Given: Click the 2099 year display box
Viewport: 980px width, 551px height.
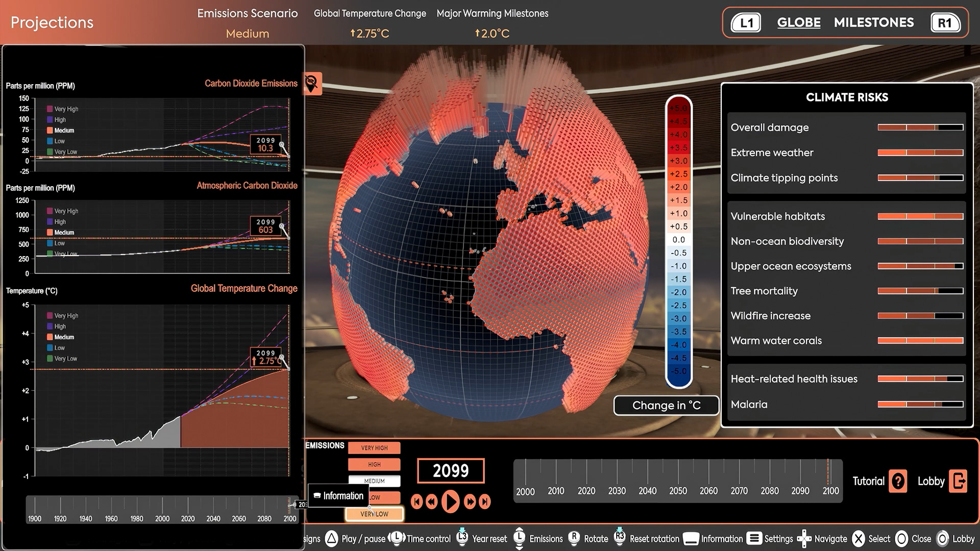Looking at the screenshot, I should 450,470.
